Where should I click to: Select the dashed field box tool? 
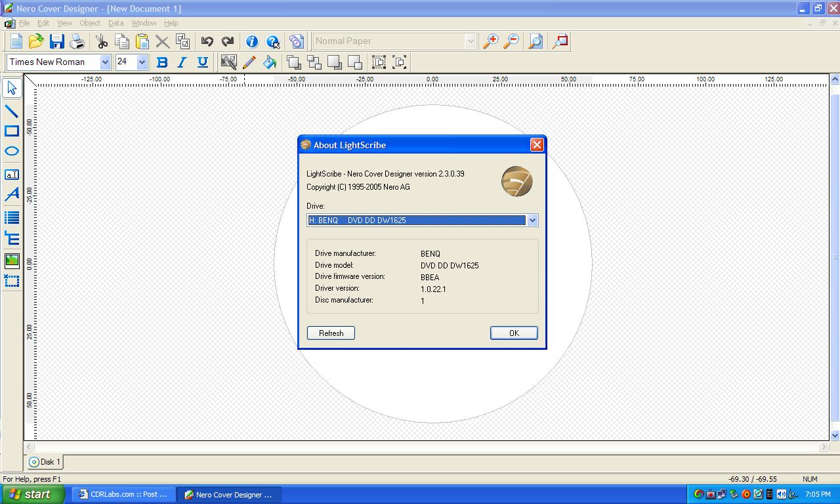point(12,282)
